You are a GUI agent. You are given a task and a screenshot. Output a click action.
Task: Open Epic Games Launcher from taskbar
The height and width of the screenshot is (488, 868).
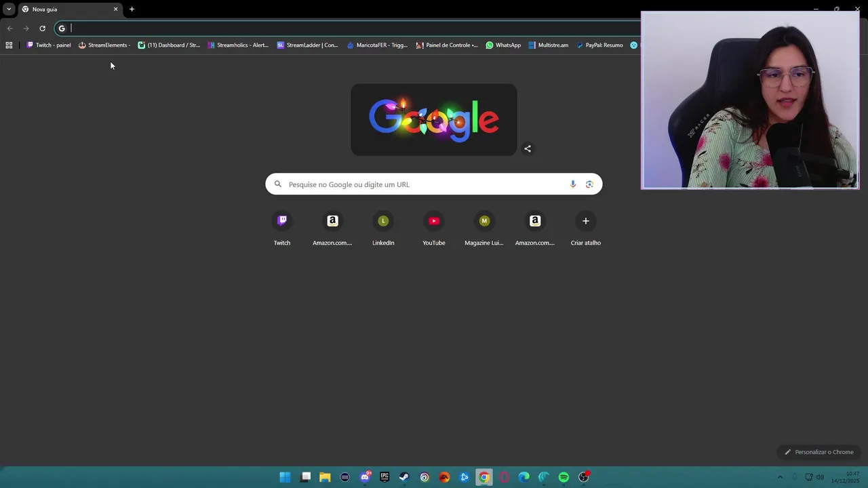tap(384, 477)
